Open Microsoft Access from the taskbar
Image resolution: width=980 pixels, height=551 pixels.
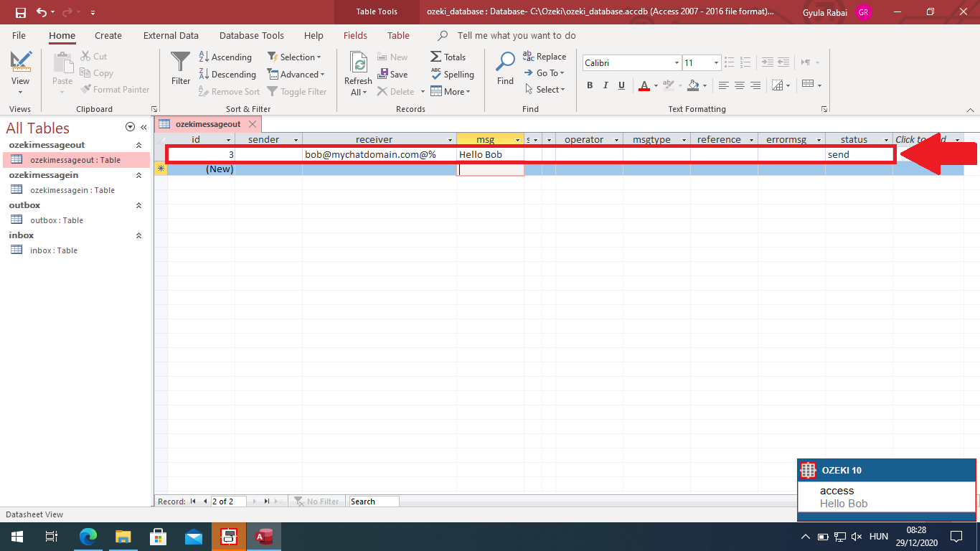pos(265,537)
